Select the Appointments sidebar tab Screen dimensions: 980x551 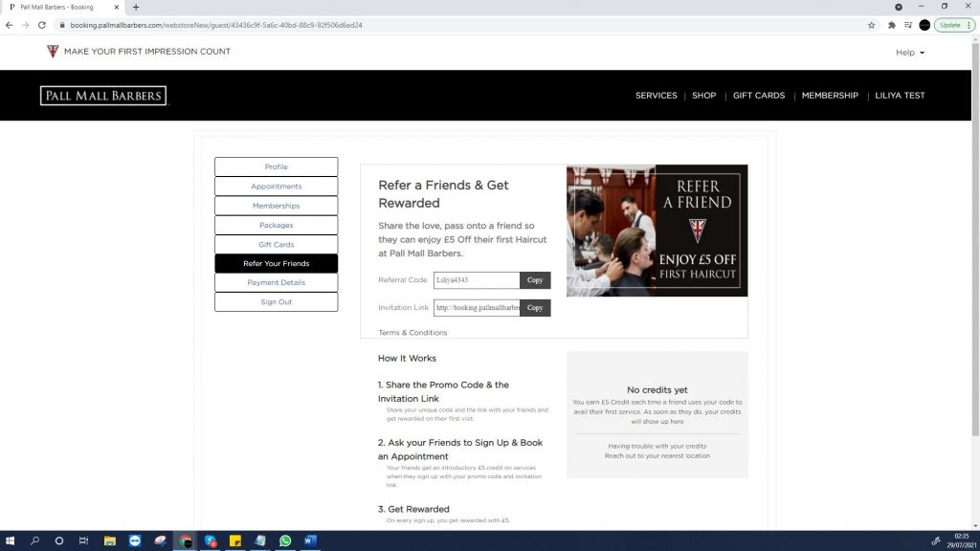pos(277,187)
